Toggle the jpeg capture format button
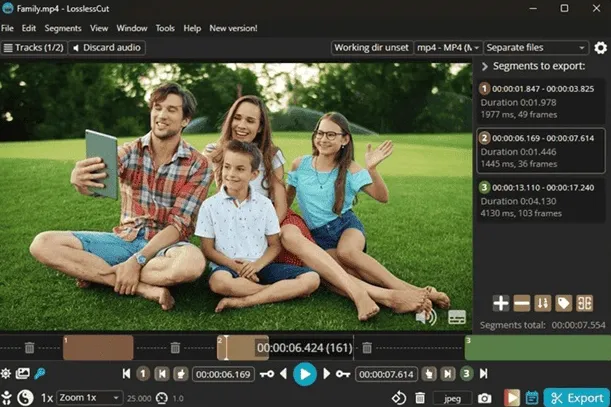Image resolution: width=611 pixels, height=407 pixels. [x=452, y=398]
